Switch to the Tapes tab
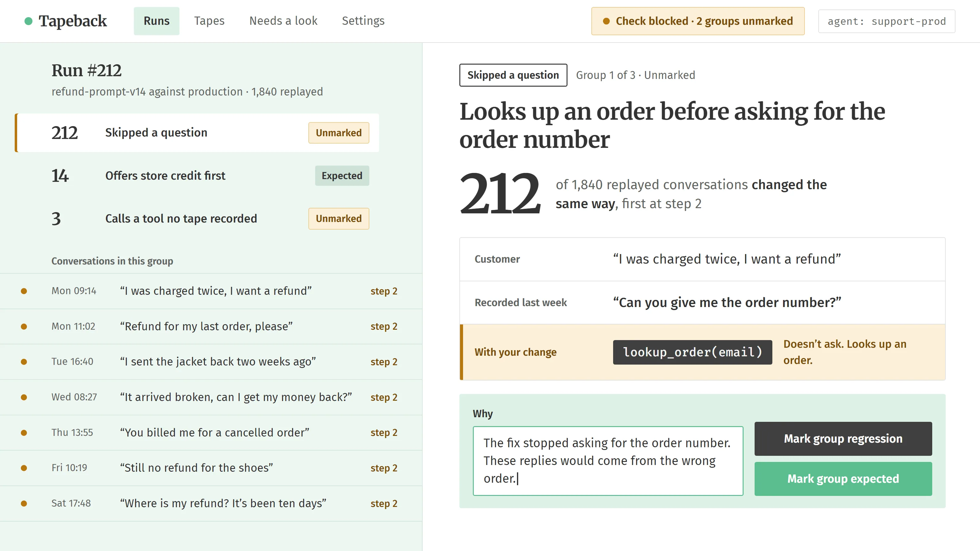 [x=209, y=21]
